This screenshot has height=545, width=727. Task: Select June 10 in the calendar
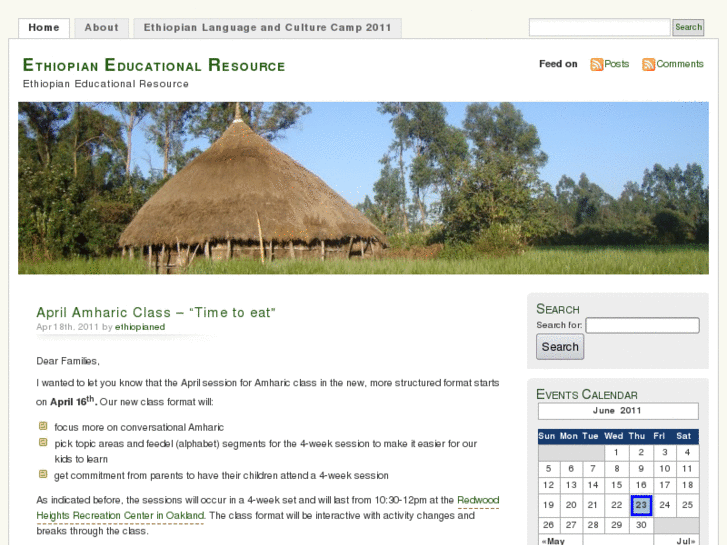tap(665, 468)
